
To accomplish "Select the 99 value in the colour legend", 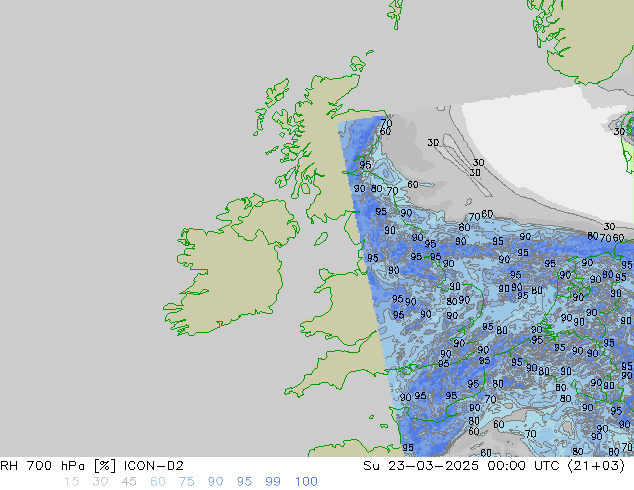I will 273,482.
